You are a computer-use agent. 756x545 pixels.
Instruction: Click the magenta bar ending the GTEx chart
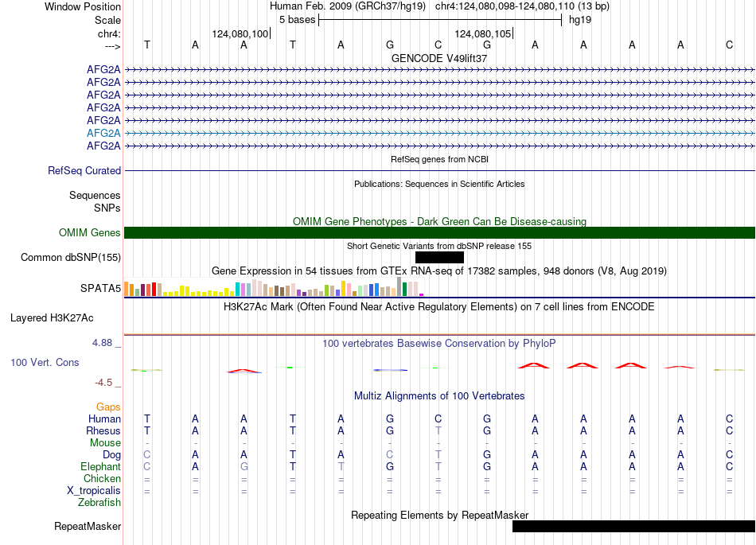pos(422,294)
